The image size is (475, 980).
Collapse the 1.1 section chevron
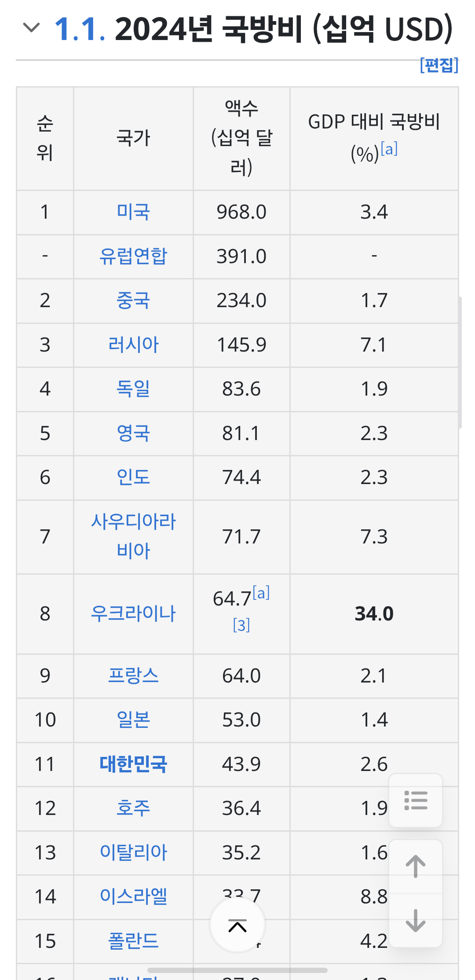pyautogui.click(x=31, y=28)
